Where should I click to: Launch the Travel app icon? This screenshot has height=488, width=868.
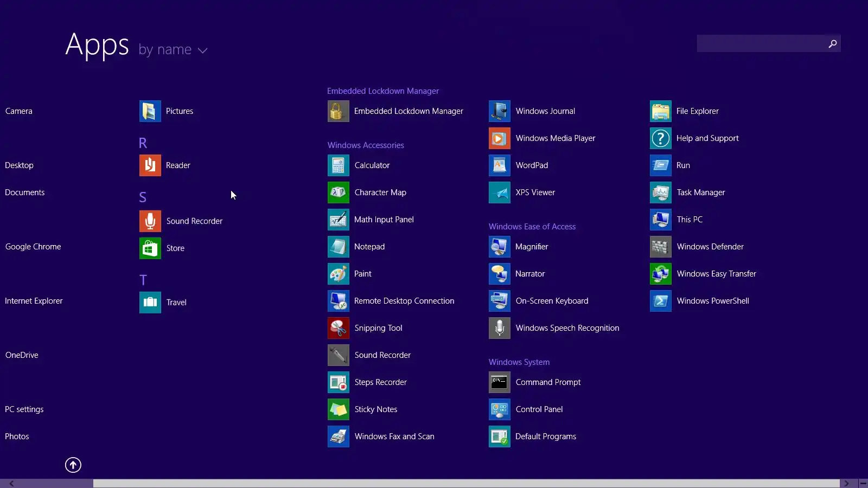click(x=150, y=303)
